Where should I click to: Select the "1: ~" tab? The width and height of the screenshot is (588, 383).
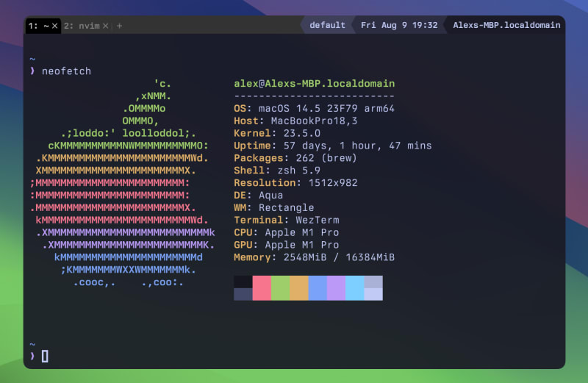click(x=37, y=26)
